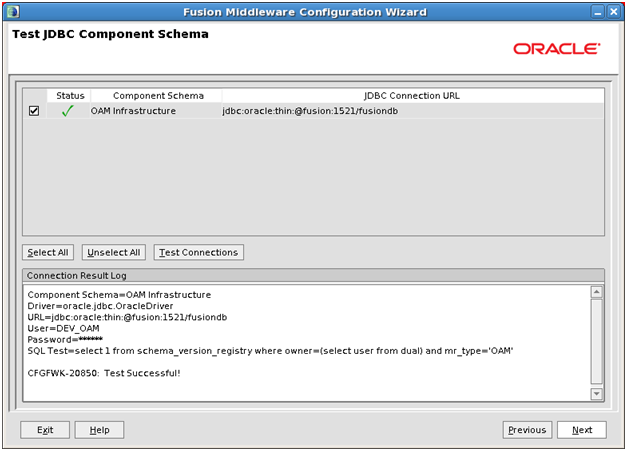Click the 'Driver=oracle.jdbc.OracleDriver' log line
The image size is (627, 451).
pos(100,306)
